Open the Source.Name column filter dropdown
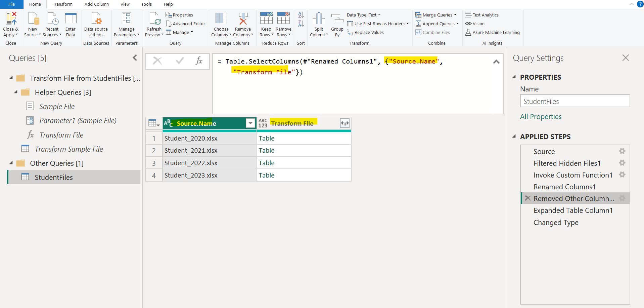 coord(250,123)
